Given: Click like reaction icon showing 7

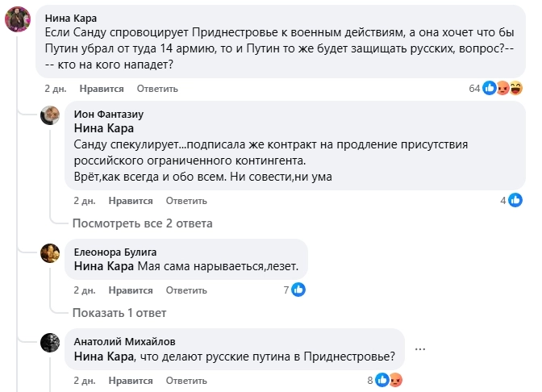Looking at the screenshot, I should (x=298, y=289).
